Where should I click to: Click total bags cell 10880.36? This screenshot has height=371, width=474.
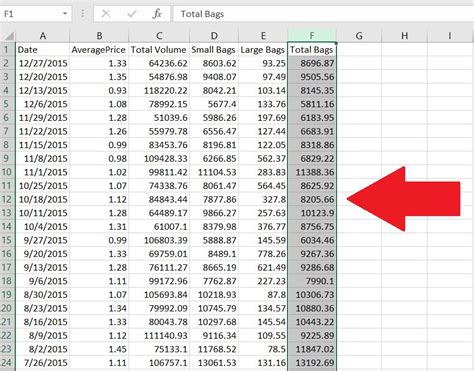pos(312,308)
